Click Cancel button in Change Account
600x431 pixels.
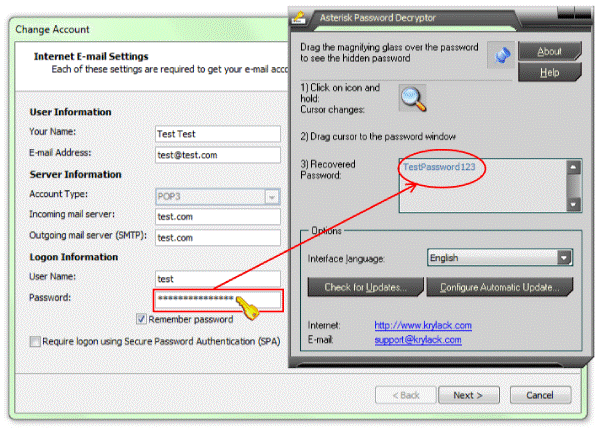tap(540, 395)
